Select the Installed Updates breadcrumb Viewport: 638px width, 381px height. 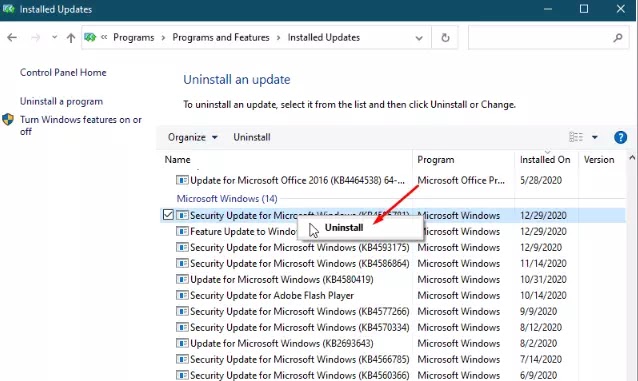point(323,37)
